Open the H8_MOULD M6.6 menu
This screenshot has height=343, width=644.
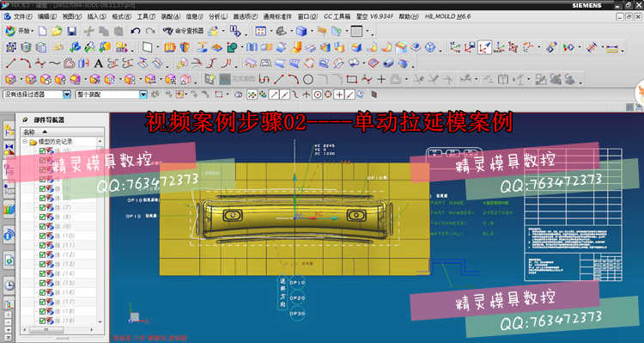(x=447, y=17)
